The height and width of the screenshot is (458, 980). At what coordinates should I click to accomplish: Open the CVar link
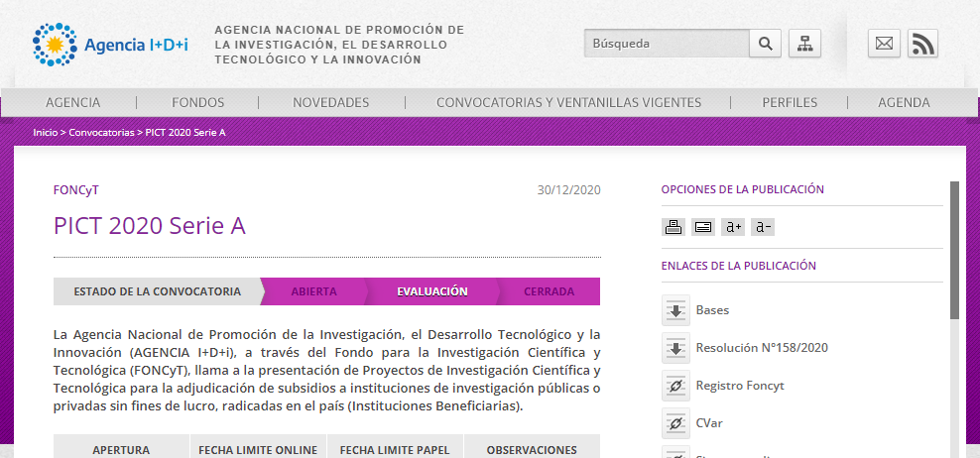tap(709, 423)
